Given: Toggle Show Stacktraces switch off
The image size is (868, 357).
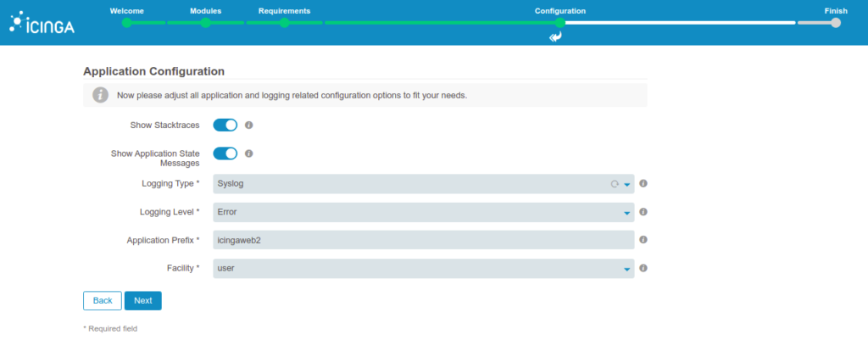Looking at the screenshot, I should (225, 126).
